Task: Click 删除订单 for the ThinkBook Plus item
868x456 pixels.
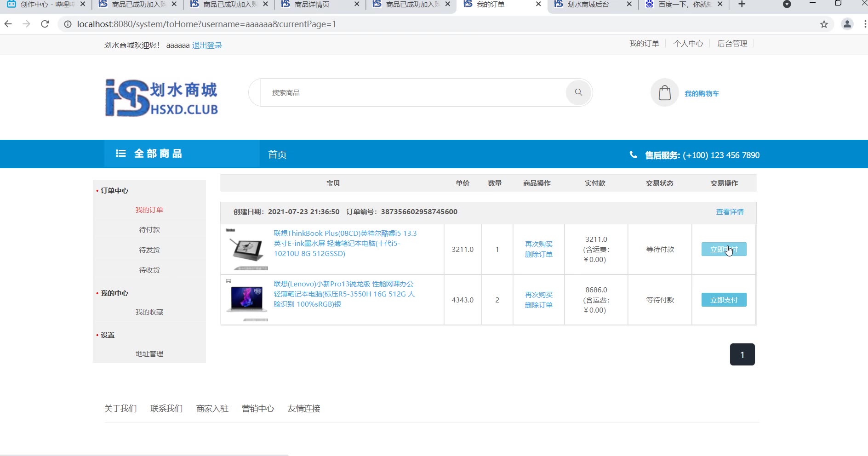Action: (x=539, y=255)
